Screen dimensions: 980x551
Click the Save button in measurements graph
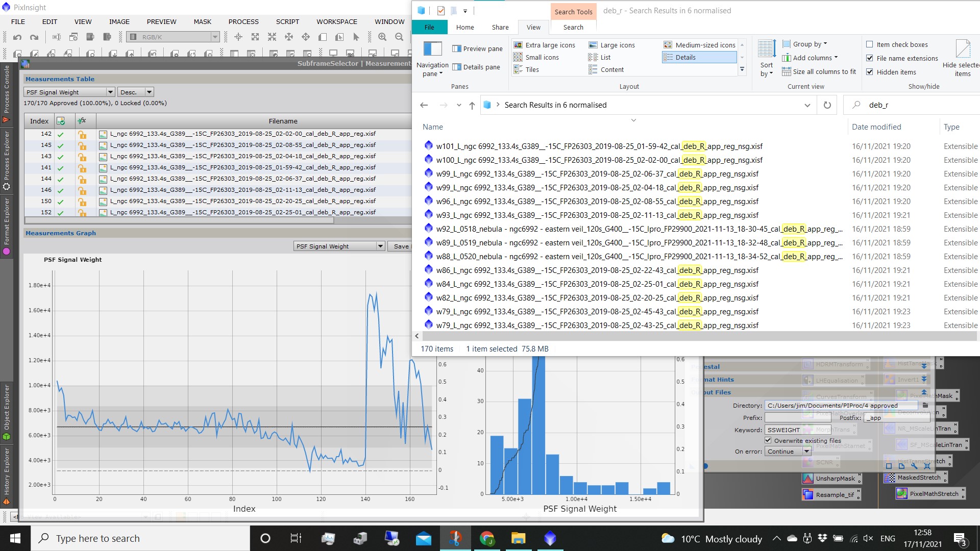(401, 246)
